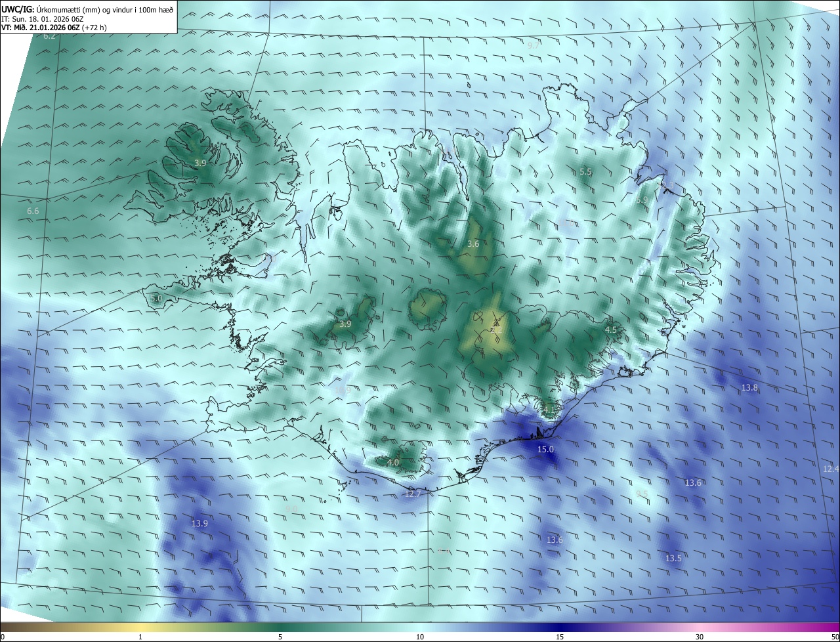Viewport: 840px width, 642px height.
Task: Click the 13.5 value label
Action: (x=673, y=559)
